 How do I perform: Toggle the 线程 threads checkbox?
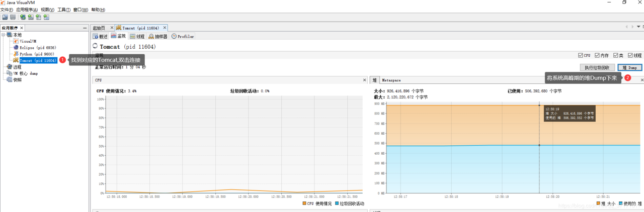[630, 55]
